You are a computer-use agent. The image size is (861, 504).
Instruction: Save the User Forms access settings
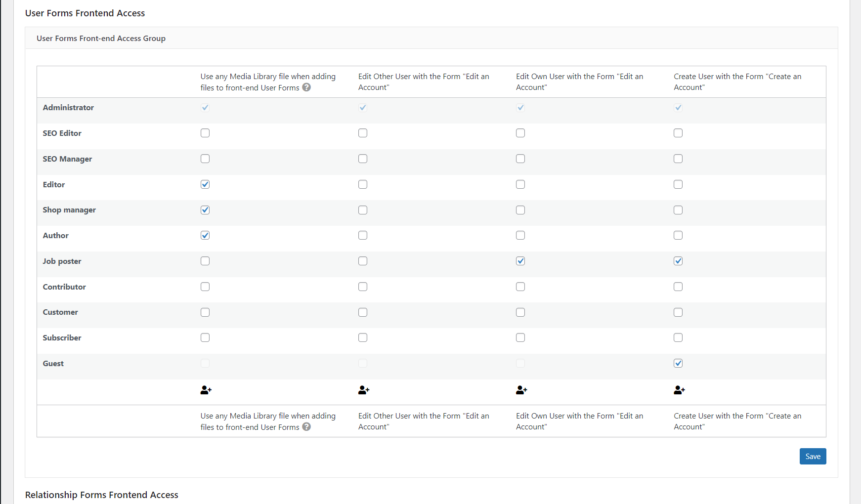(813, 457)
